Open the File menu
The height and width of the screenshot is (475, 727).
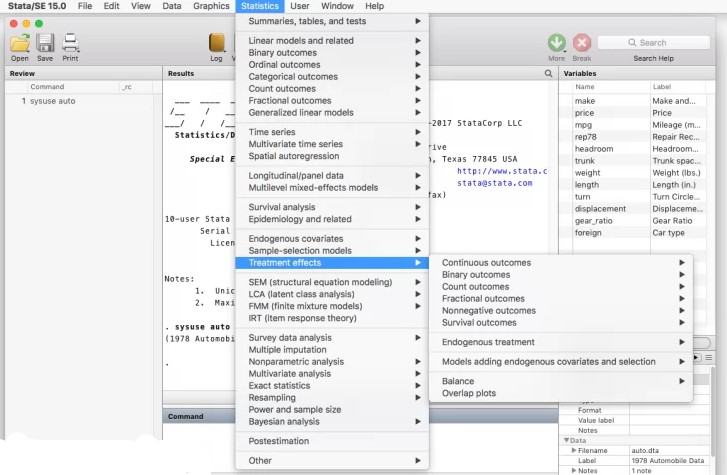tap(85, 6)
